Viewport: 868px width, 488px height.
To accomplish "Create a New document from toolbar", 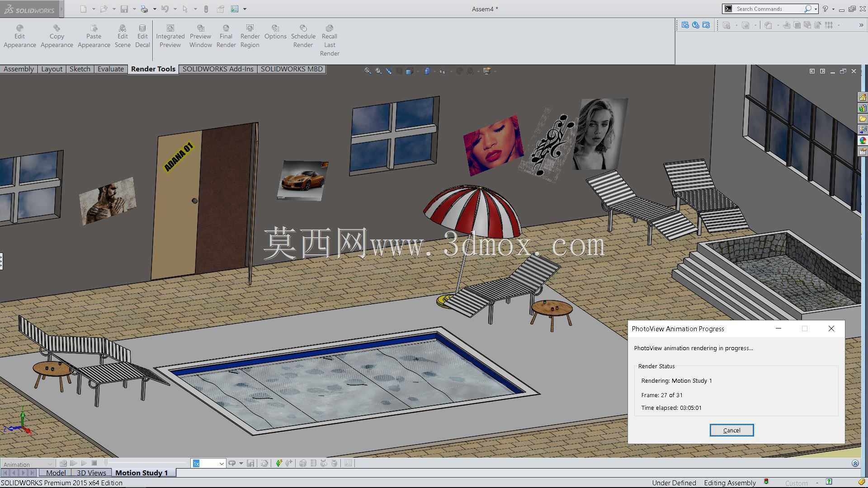I will (83, 9).
